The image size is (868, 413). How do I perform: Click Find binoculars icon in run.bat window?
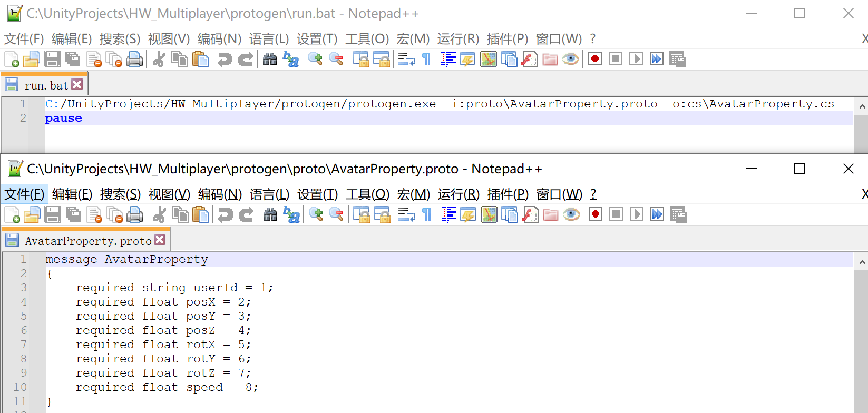(270, 59)
